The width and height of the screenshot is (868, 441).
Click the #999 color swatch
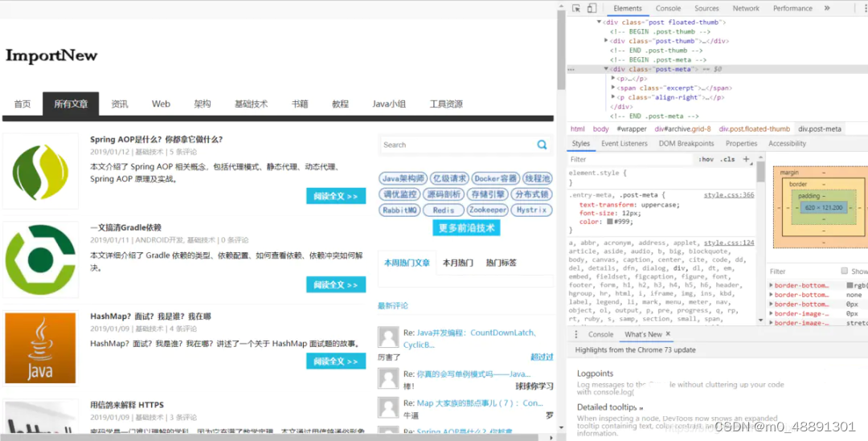(x=609, y=222)
